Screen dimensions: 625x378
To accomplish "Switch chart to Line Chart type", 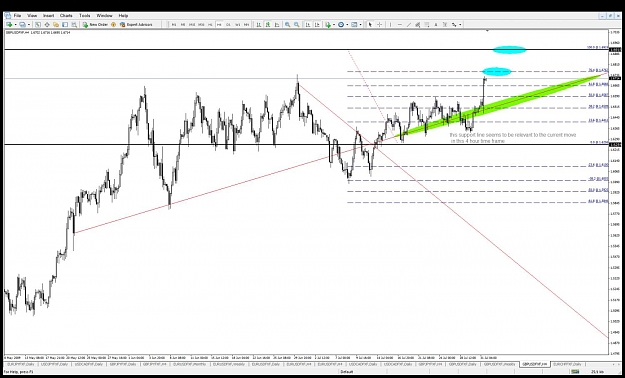I will point(277,25).
